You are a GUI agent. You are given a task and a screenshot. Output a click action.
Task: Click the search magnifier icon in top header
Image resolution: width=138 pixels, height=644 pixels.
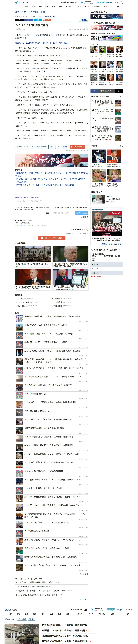pos(122,2)
